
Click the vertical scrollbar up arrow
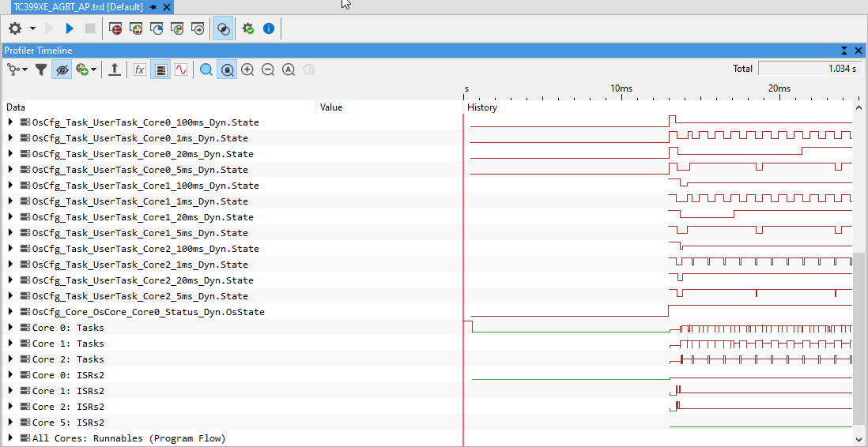[x=859, y=107]
